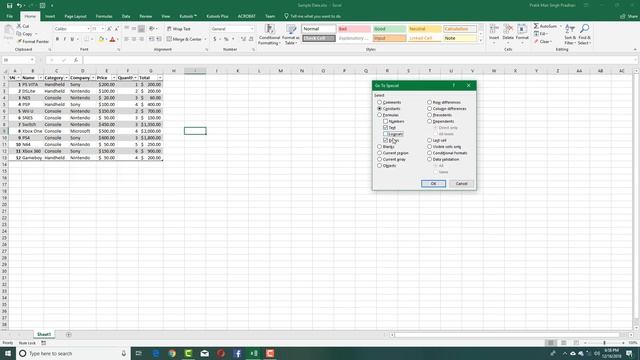Switch to the Insert ribbon tab
This screenshot has width=640, height=360.
50,16
